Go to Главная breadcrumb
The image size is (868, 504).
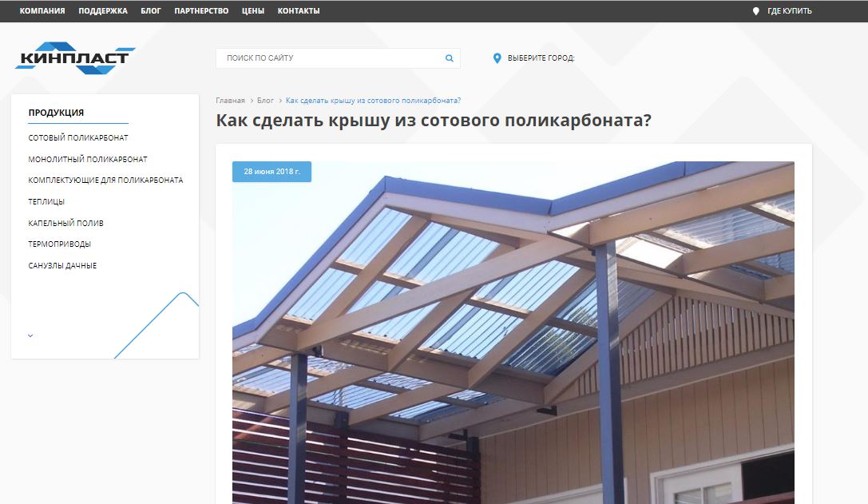pos(230,101)
